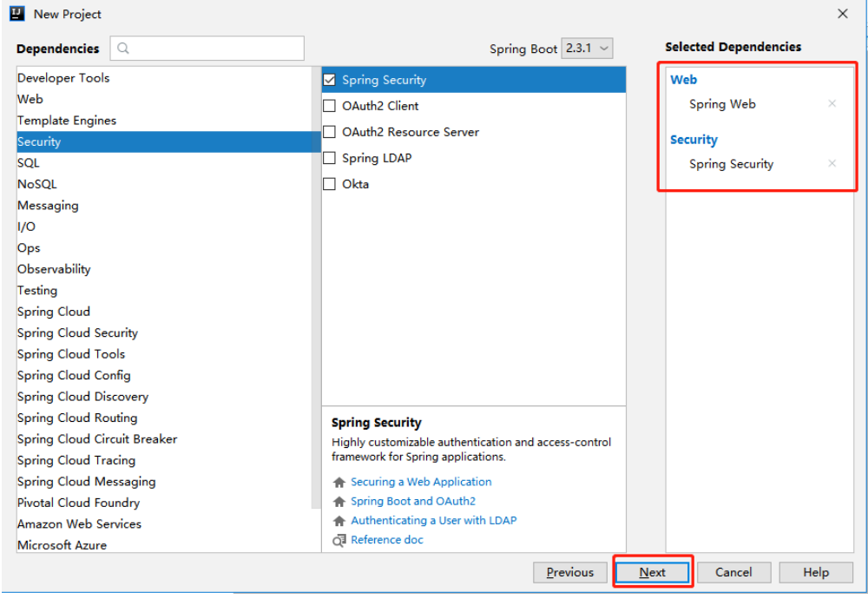
Task: Open the Spring Boot version dropdown
Action: click(x=588, y=48)
